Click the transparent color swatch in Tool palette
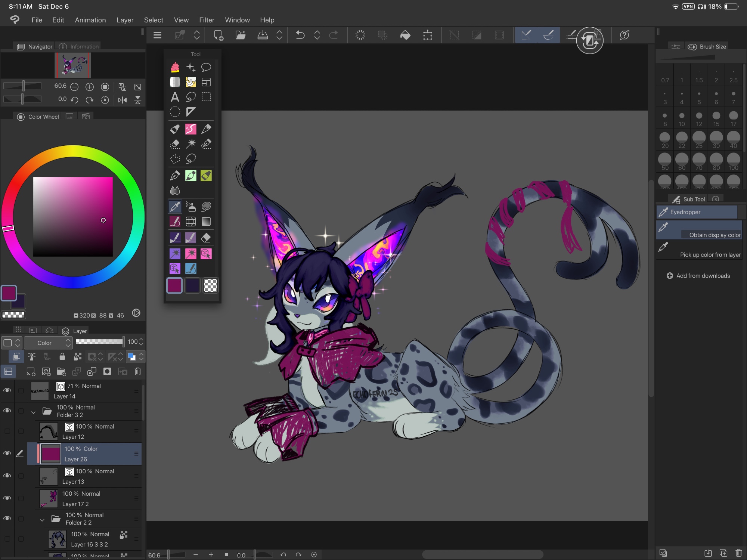747x560 pixels. tap(210, 285)
